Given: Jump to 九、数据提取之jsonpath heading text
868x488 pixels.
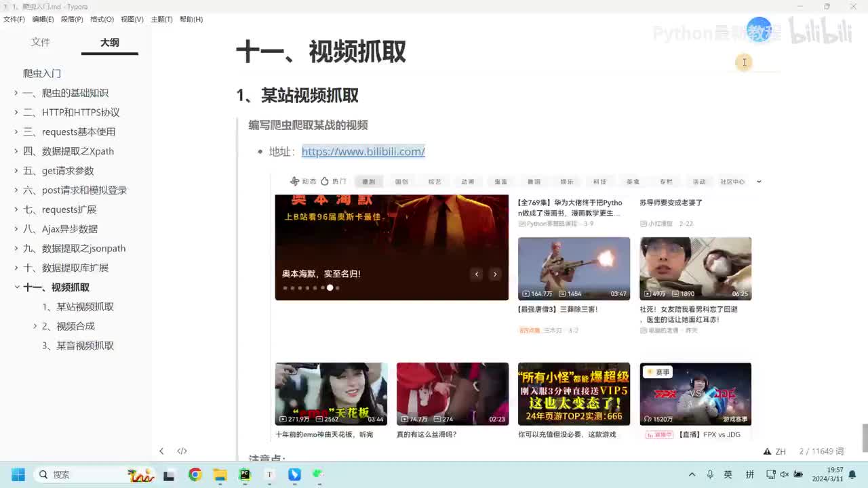Looking at the screenshot, I should point(75,248).
